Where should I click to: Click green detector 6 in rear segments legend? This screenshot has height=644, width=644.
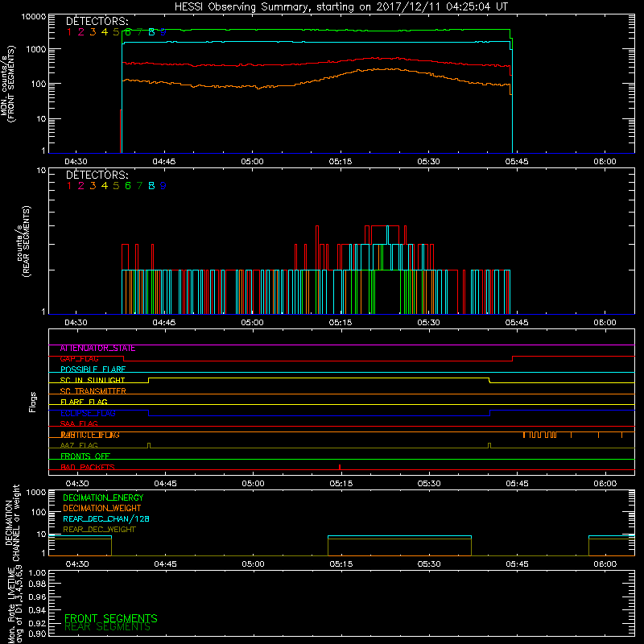click(x=128, y=186)
